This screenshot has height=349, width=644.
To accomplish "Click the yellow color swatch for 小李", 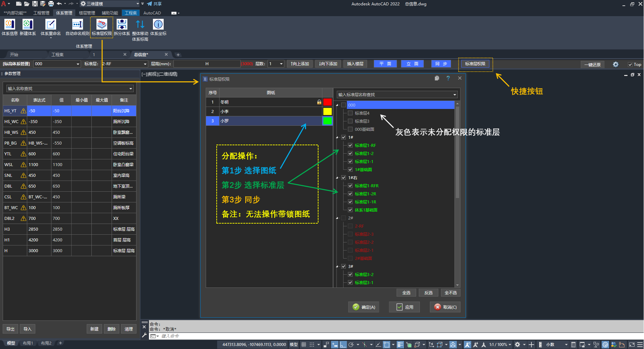I will [327, 112].
